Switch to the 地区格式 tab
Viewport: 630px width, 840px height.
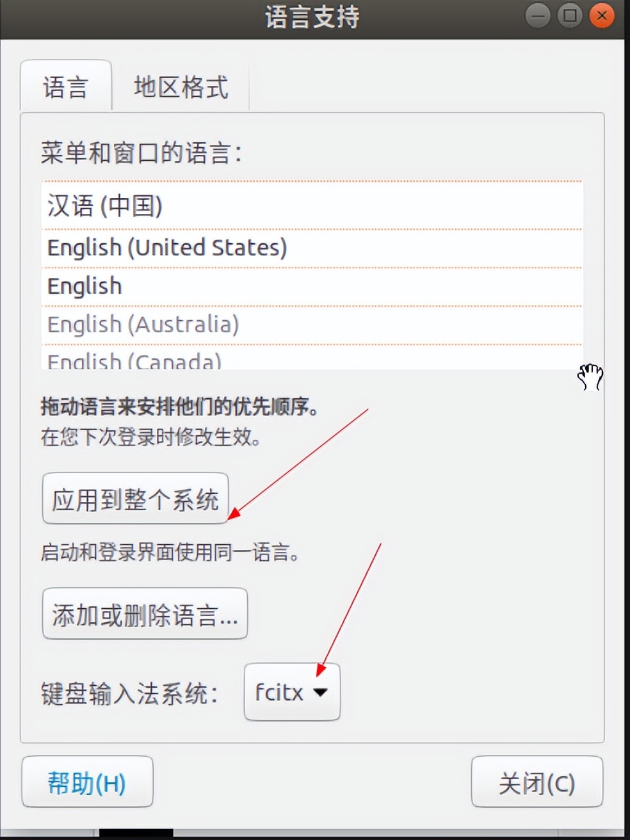181,87
